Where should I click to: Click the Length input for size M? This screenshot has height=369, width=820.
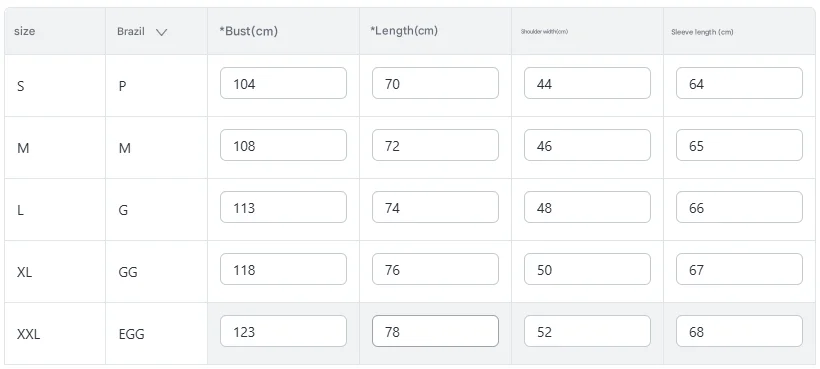[435, 145]
